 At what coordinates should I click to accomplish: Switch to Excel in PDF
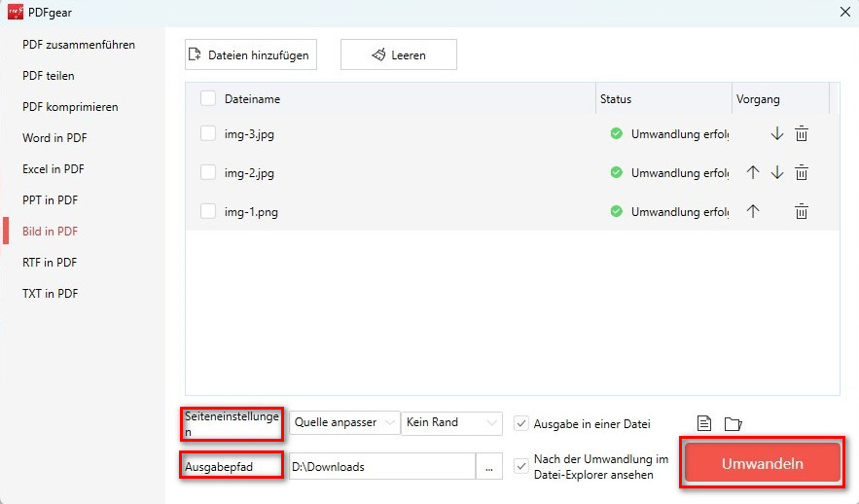[x=54, y=168]
